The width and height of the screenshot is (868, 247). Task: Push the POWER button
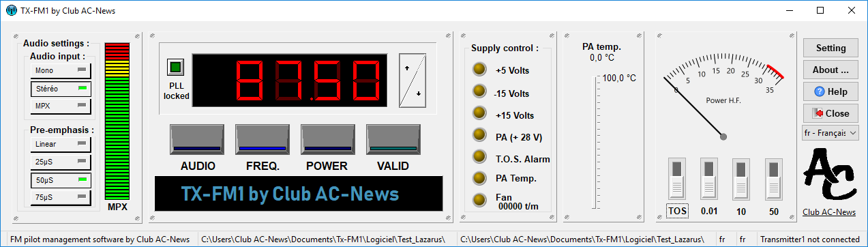point(328,139)
